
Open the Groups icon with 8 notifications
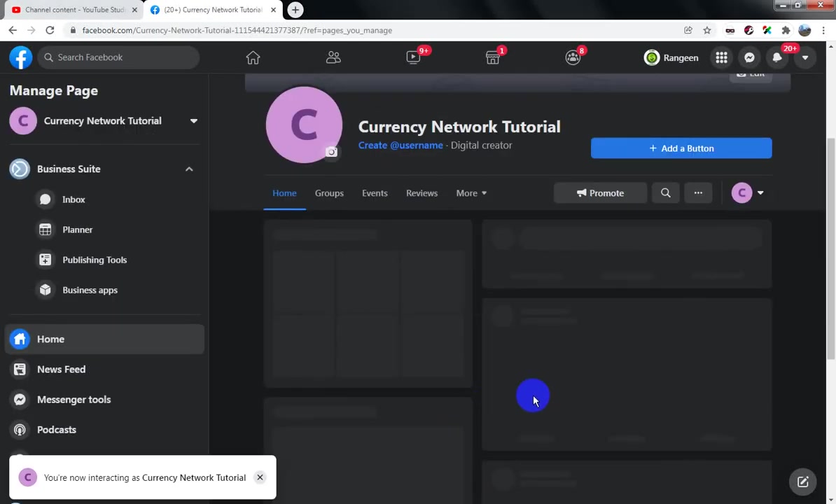coord(573,57)
